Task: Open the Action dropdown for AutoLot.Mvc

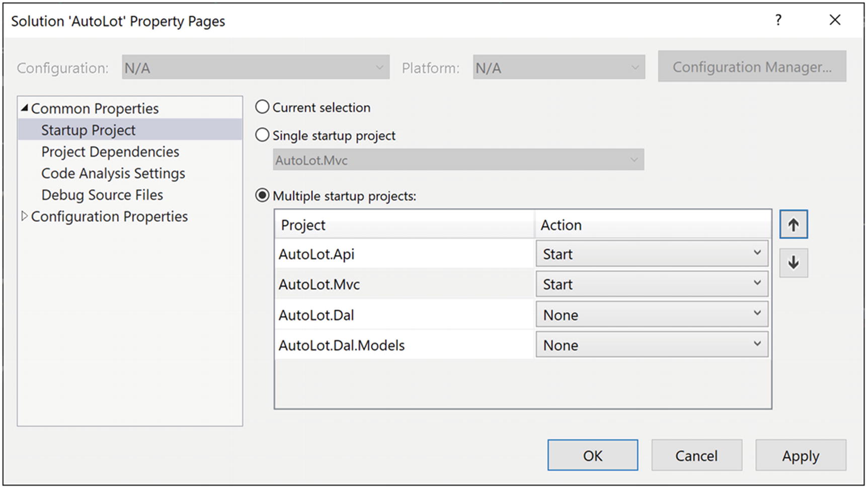Action: (x=651, y=284)
